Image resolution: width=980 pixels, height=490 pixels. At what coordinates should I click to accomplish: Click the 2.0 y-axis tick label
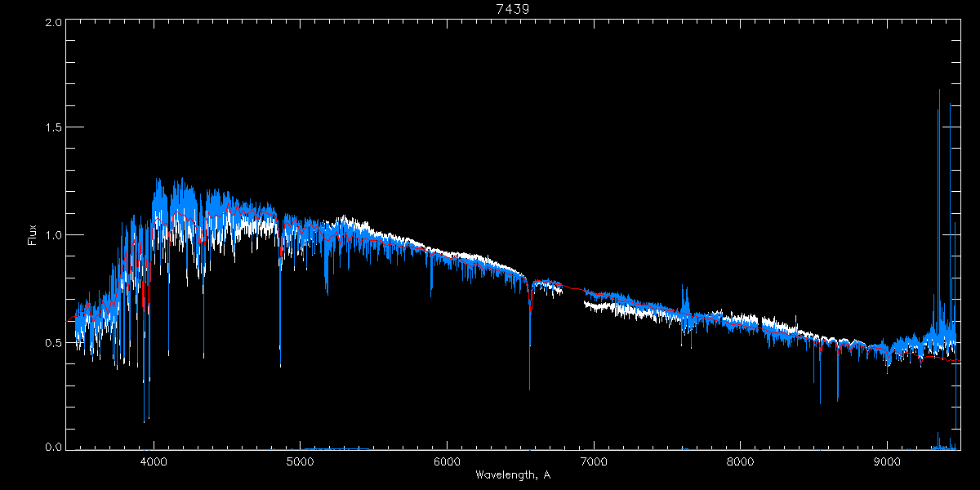tap(53, 23)
